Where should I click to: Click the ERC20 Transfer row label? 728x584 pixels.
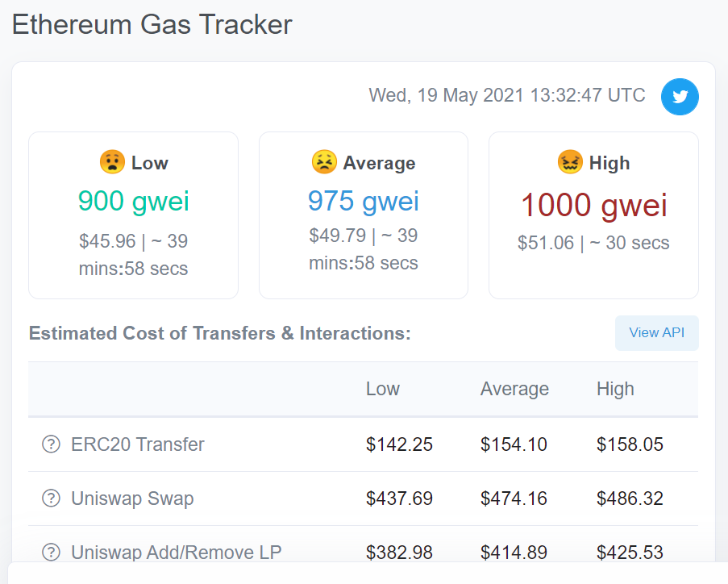(x=138, y=444)
